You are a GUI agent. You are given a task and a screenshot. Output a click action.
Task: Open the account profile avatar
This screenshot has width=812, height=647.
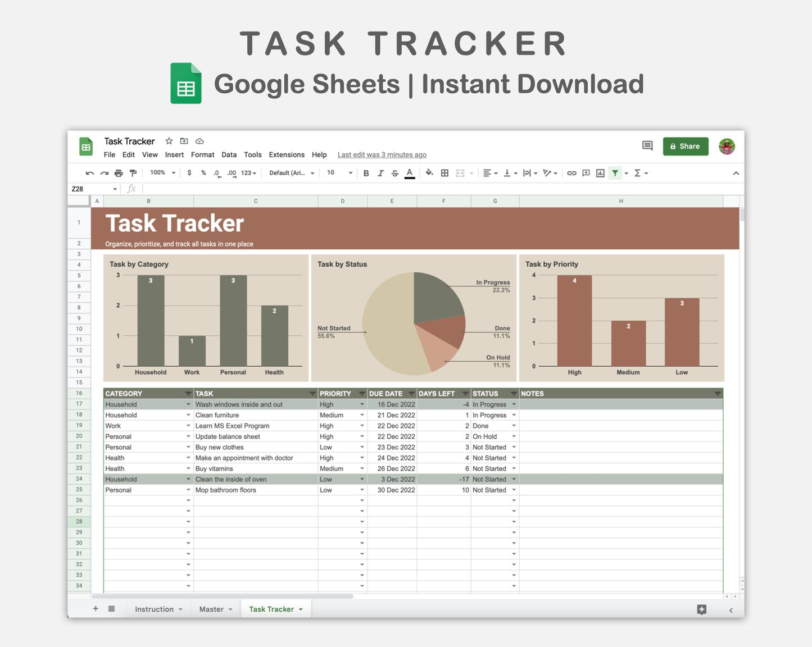coord(727,147)
